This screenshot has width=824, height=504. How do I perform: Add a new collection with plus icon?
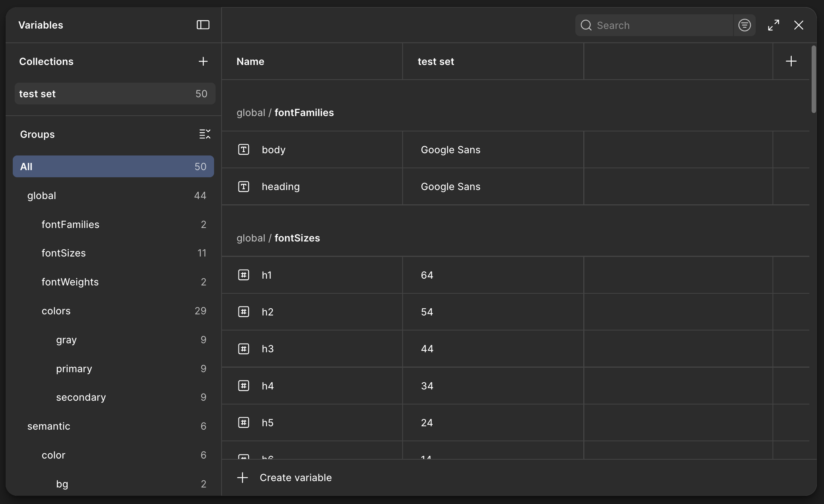pyautogui.click(x=203, y=61)
